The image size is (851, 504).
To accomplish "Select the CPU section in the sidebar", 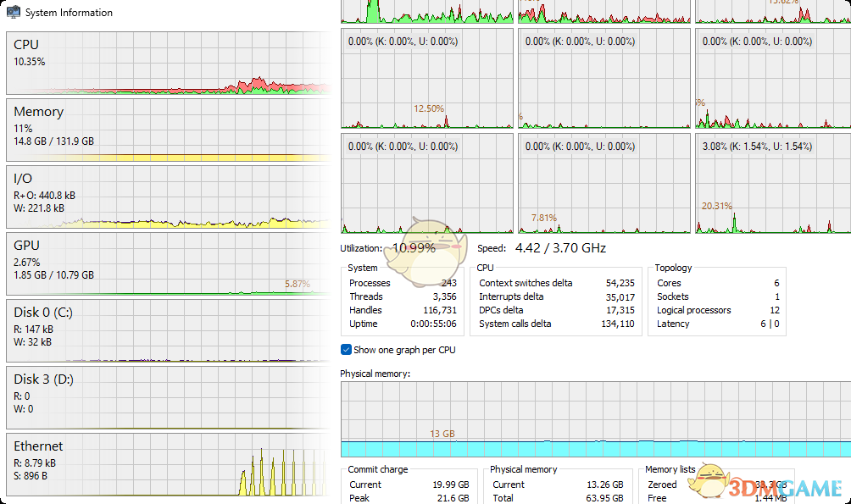I will tap(168, 64).
